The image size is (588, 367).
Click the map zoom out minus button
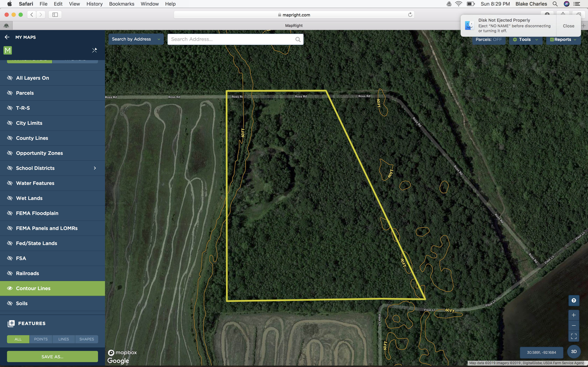point(574,325)
